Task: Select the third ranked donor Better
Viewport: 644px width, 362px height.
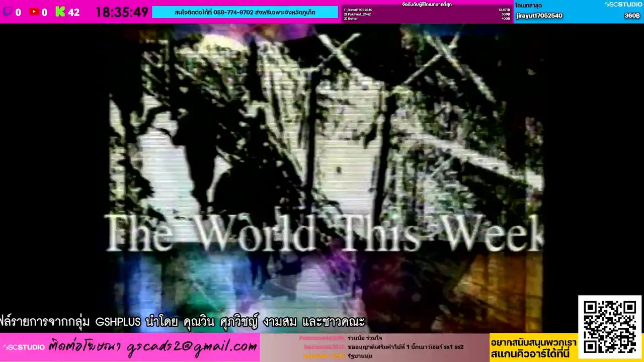Action: coord(427,19)
